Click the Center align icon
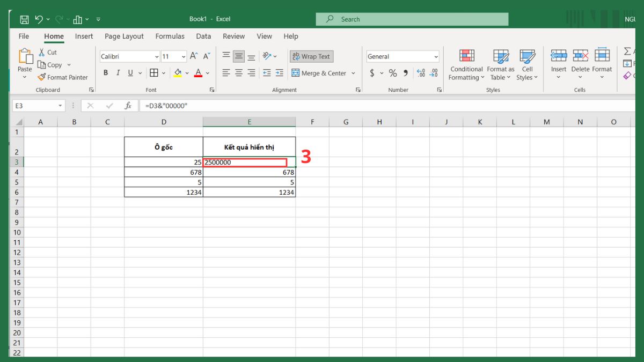 point(239,73)
